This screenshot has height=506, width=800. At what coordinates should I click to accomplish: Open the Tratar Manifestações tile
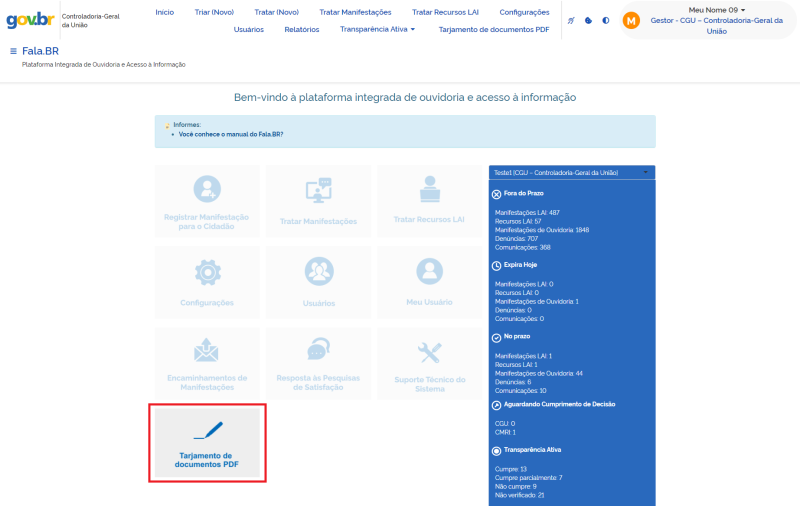point(318,201)
